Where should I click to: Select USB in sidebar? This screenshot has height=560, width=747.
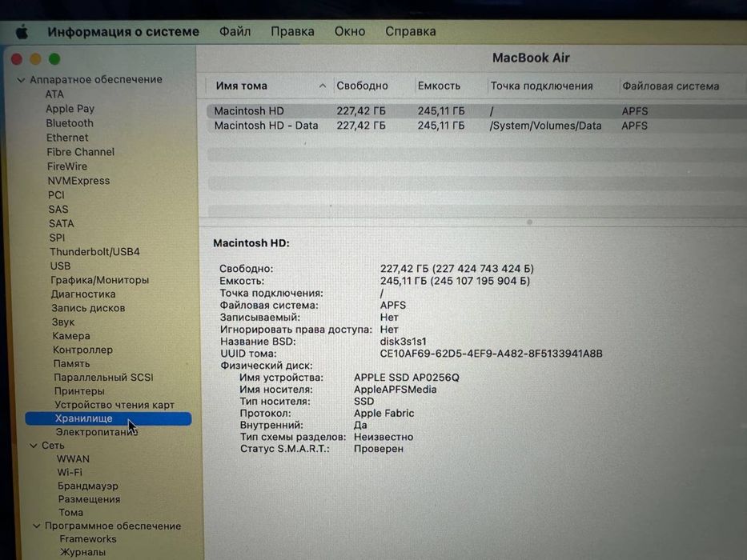(x=61, y=266)
